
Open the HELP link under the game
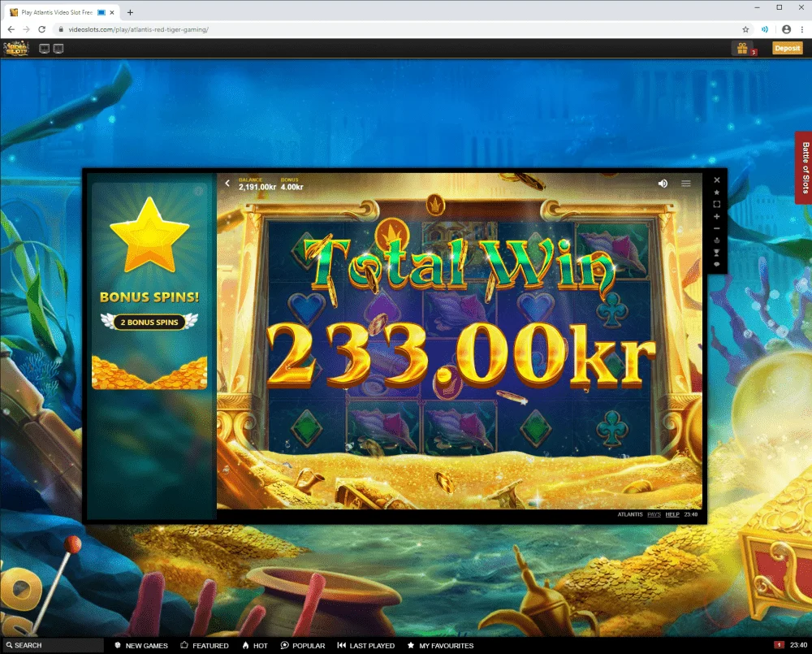click(x=672, y=514)
